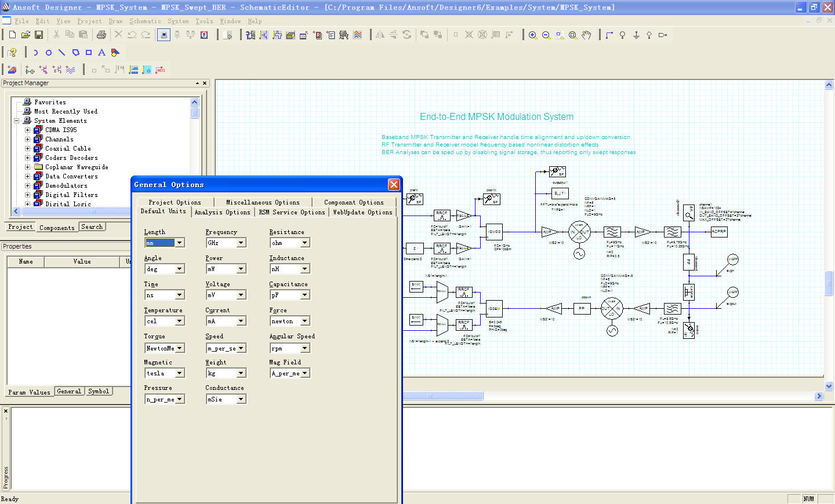The image size is (835, 504).
Task: Click the selected monitor view icon
Action: (x=164, y=35)
